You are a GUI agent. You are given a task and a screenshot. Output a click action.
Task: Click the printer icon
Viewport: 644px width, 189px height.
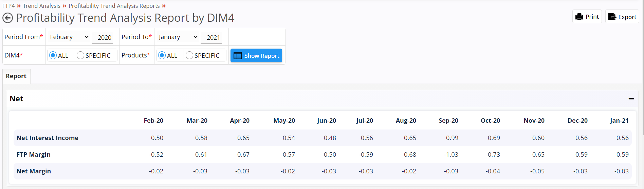tap(579, 17)
